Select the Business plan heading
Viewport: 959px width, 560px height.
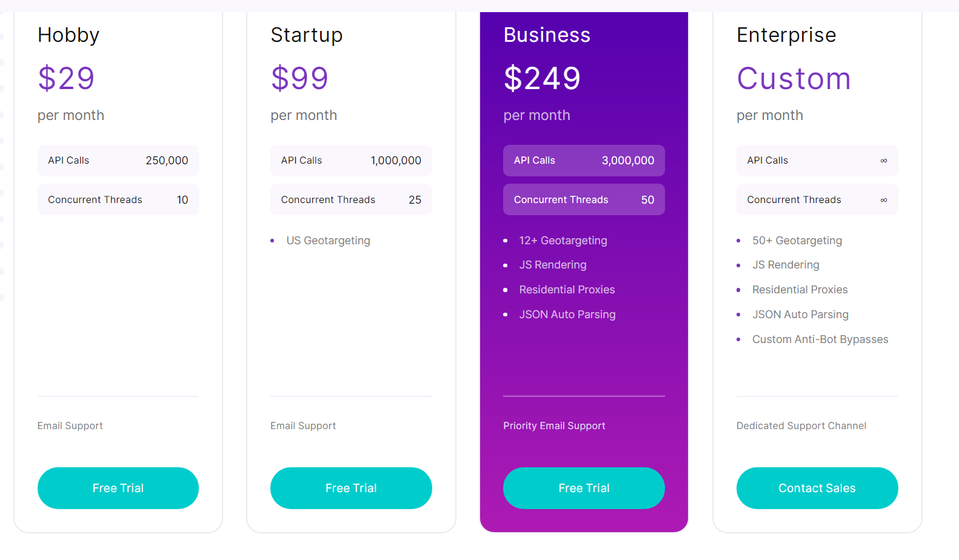[547, 35]
